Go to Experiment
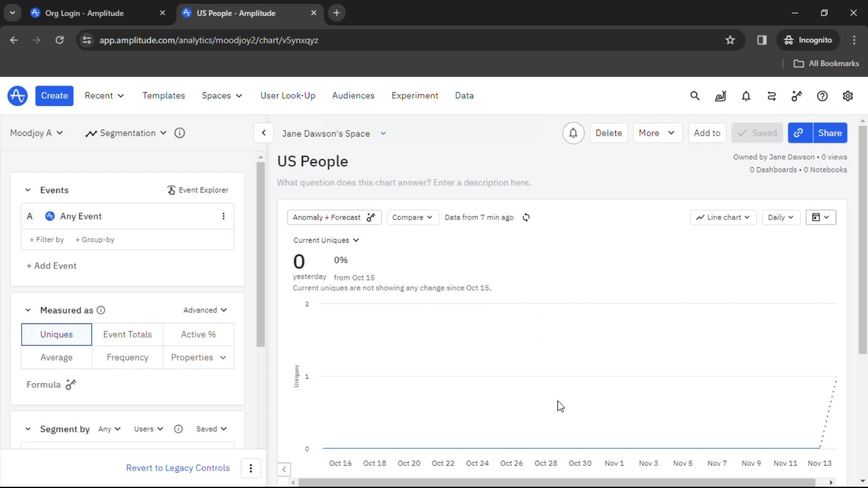This screenshot has width=868, height=488. click(x=415, y=96)
